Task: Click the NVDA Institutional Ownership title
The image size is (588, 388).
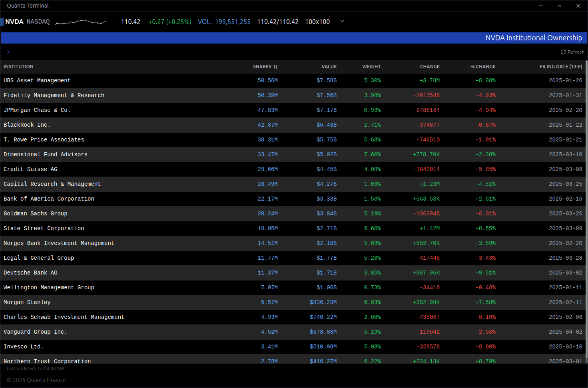Action: (x=534, y=38)
